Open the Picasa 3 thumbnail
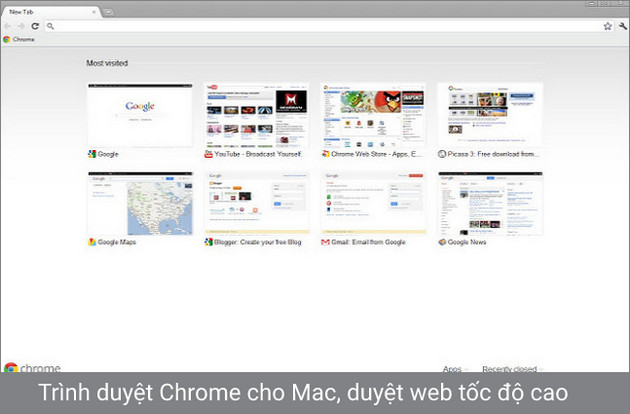 point(490,116)
